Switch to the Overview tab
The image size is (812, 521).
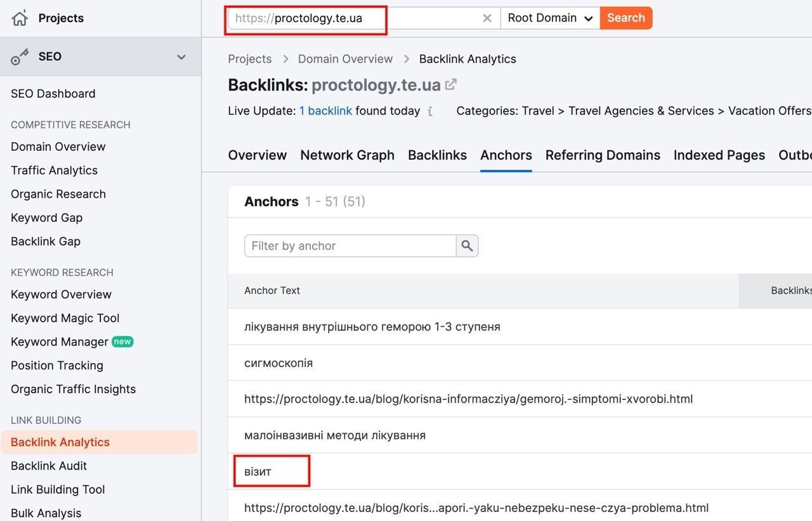coord(258,155)
